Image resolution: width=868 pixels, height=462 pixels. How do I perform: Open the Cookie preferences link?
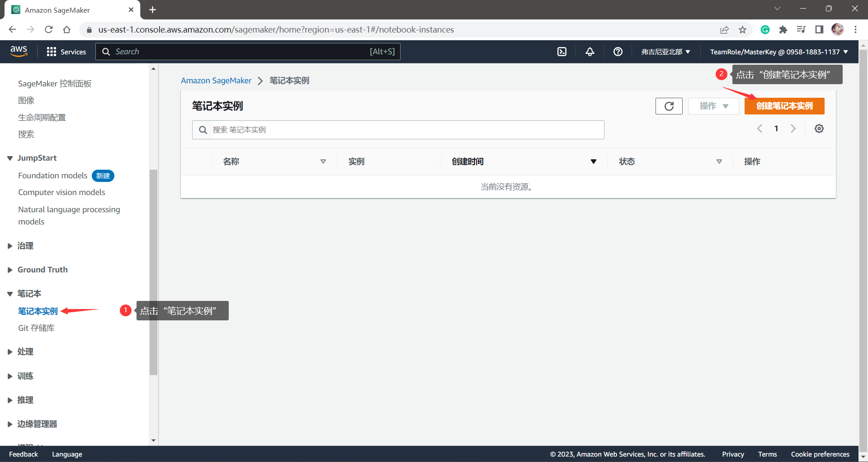click(820, 454)
